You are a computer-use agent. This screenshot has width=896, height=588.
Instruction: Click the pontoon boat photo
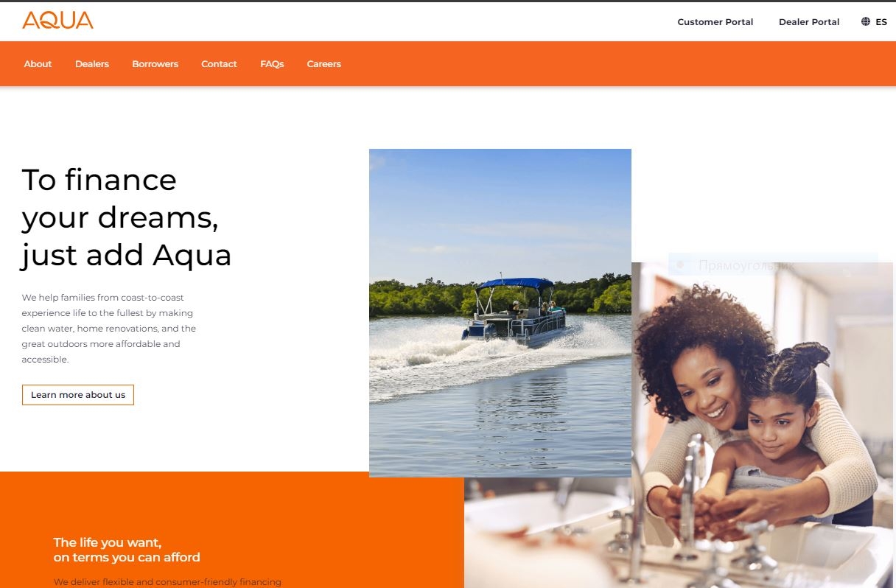click(500, 312)
